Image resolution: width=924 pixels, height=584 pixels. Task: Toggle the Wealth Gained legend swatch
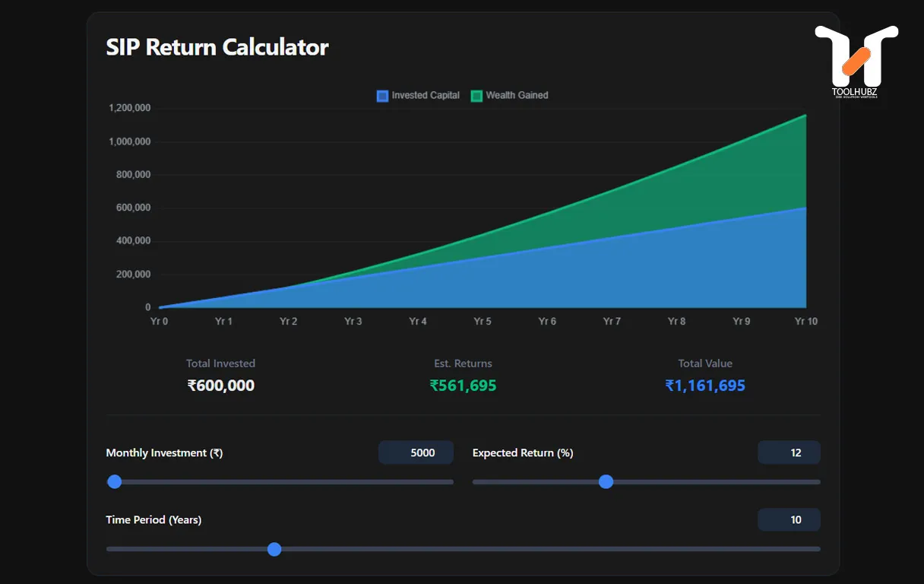coord(476,96)
